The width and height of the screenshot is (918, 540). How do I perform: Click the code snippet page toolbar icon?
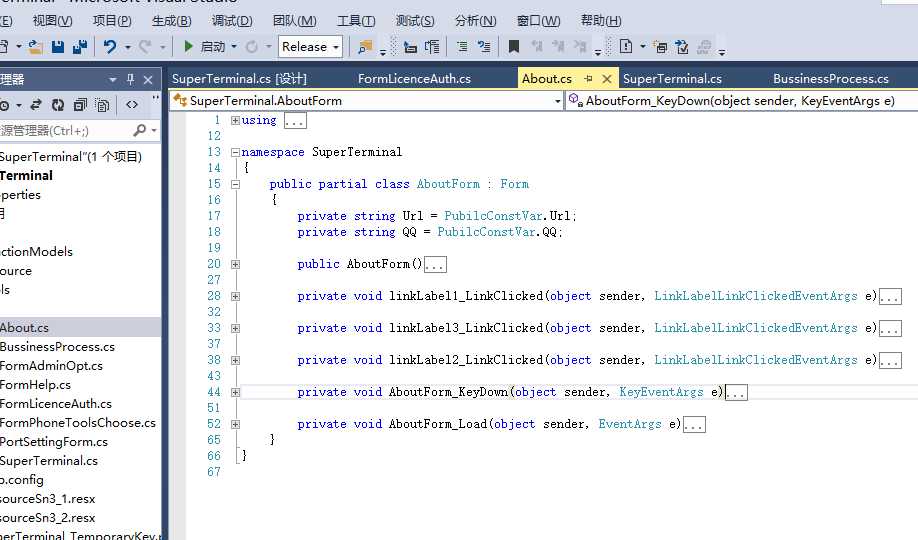626,46
